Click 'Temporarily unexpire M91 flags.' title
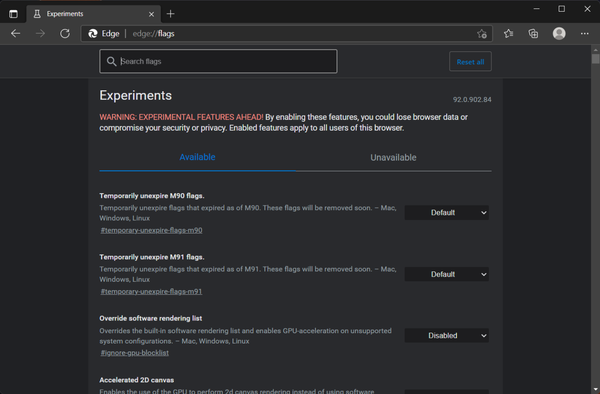 (x=152, y=257)
